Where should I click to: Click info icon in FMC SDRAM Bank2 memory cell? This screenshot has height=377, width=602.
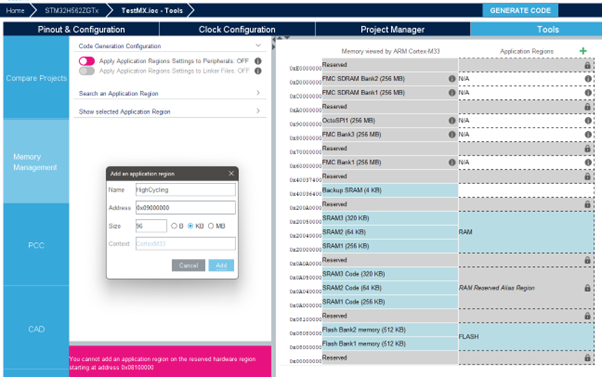452,79
